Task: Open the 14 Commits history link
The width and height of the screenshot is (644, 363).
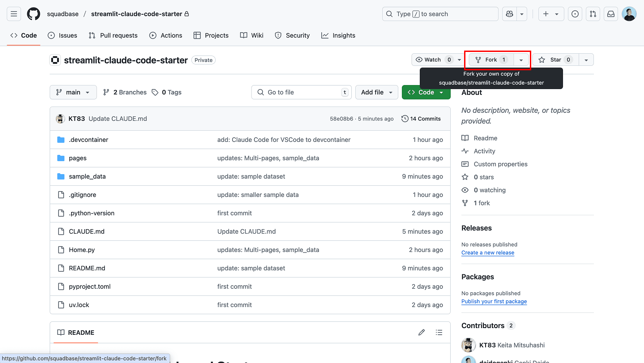Action: point(421,119)
